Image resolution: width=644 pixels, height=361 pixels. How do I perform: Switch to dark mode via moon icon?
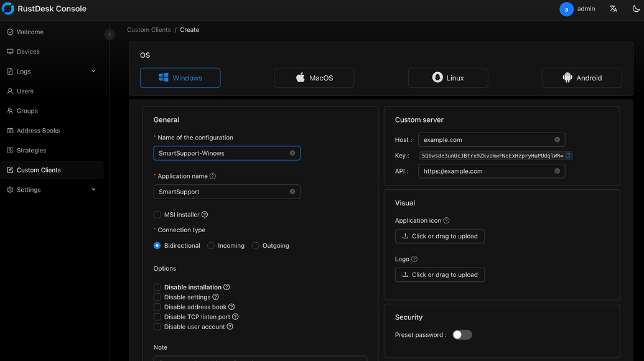(636, 9)
